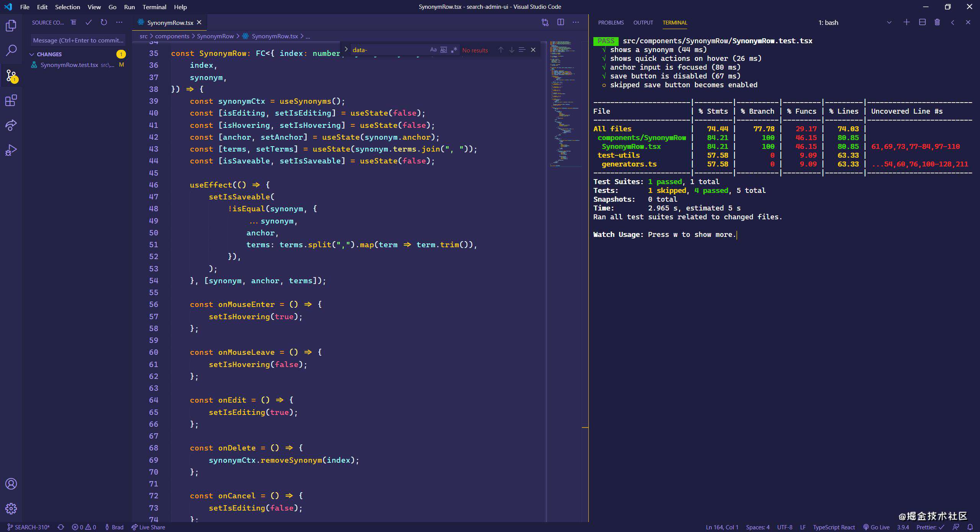
Task: Move panel with the left chevron icon
Action: tap(953, 22)
